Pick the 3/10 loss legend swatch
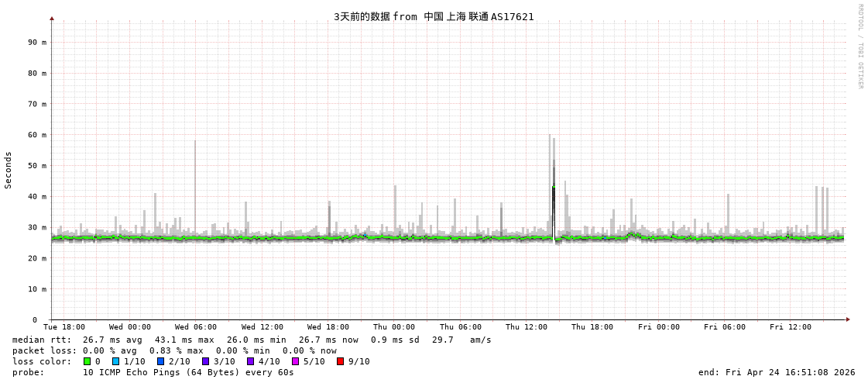This screenshot has height=383, width=868. (x=205, y=361)
